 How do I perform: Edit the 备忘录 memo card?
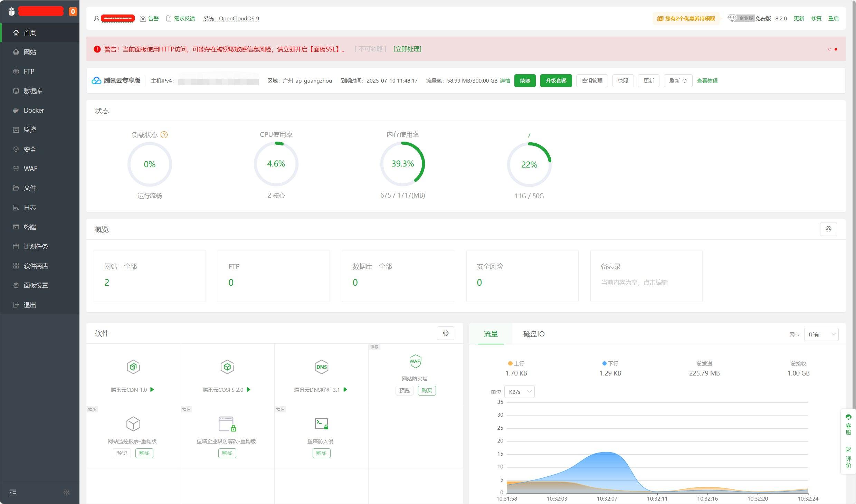pyautogui.click(x=646, y=276)
